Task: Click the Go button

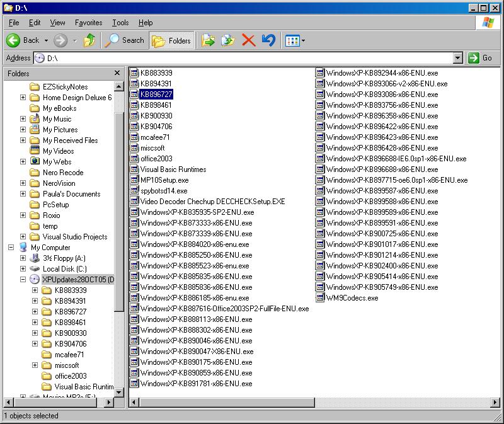Action: click(479, 58)
